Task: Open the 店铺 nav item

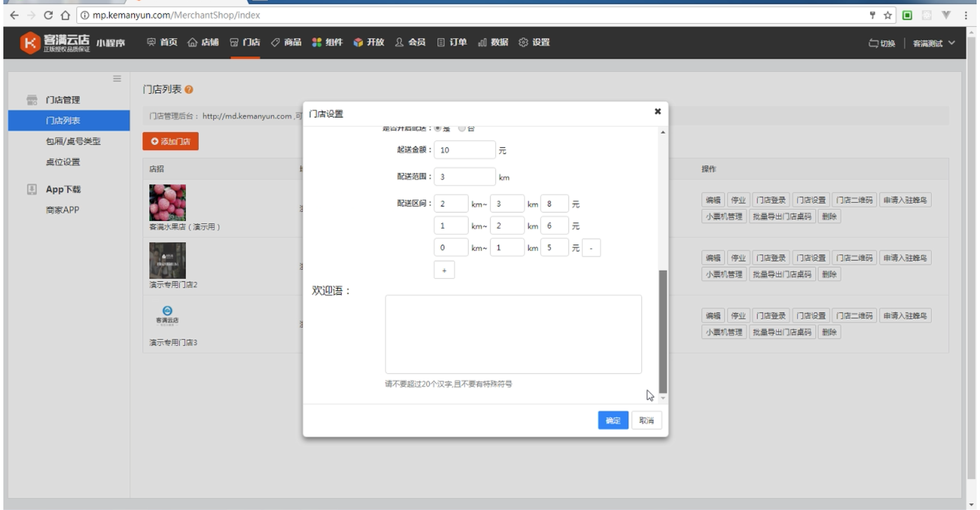Action: click(203, 42)
